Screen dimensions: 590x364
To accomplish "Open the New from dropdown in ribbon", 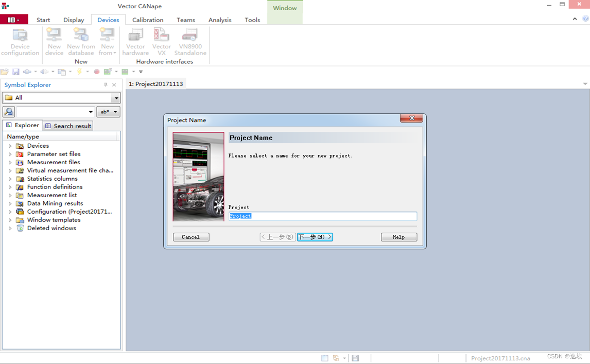I will 107,42.
